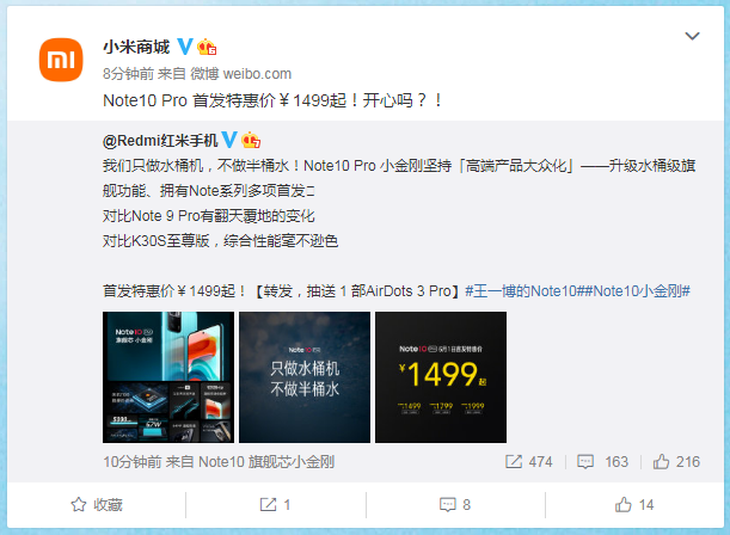
Task: Repost this post using the bottom share button
Action: tap(275, 505)
